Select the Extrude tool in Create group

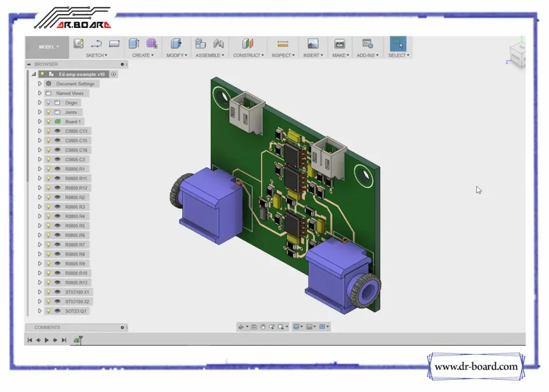(134, 44)
